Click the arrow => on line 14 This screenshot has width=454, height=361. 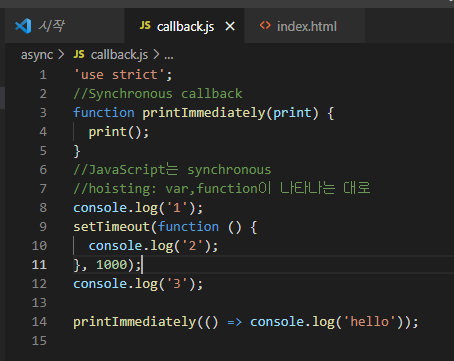click(x=234, y=322)
